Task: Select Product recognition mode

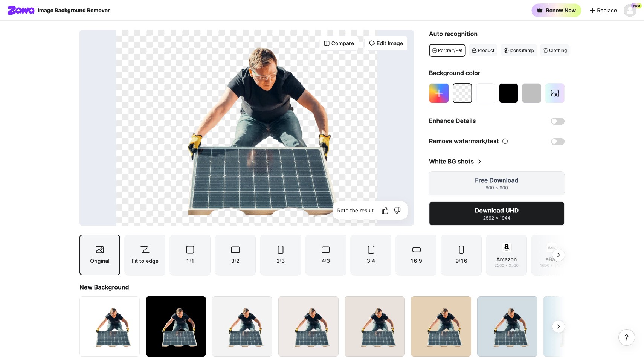Action: 483,50
